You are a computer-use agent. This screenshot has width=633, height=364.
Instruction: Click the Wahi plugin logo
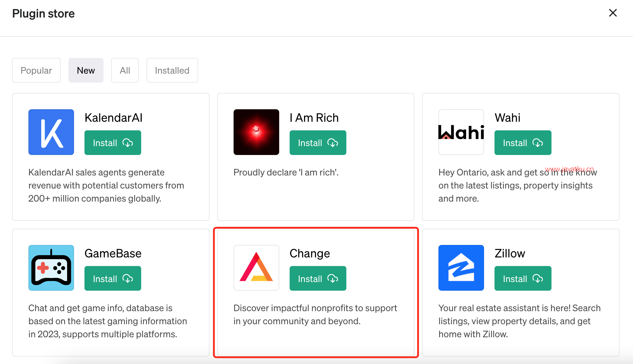461,132
